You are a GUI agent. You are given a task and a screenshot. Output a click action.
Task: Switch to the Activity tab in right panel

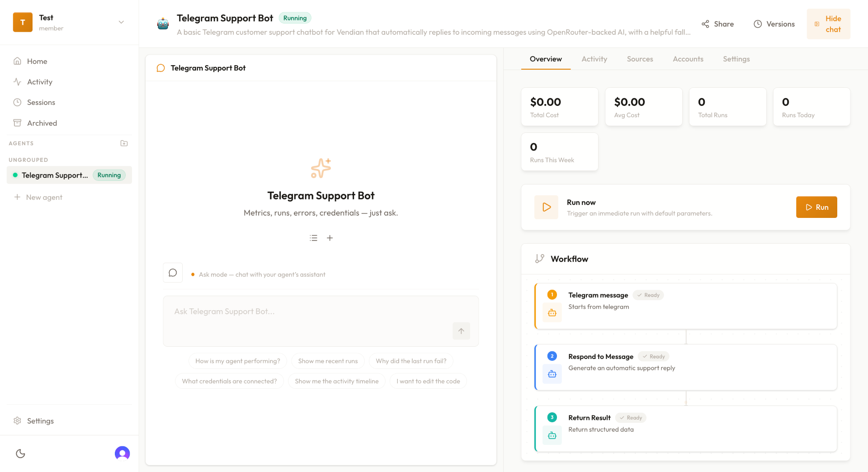click(594, 59)
